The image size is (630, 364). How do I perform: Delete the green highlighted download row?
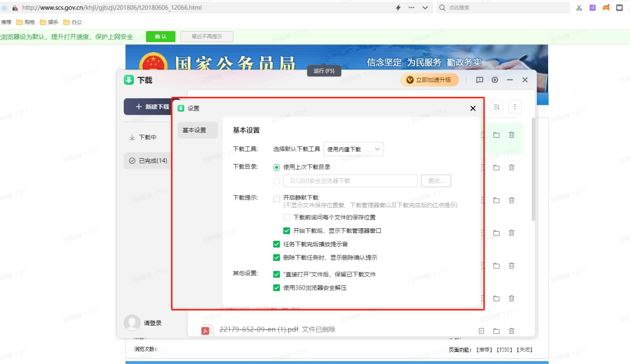512,135
